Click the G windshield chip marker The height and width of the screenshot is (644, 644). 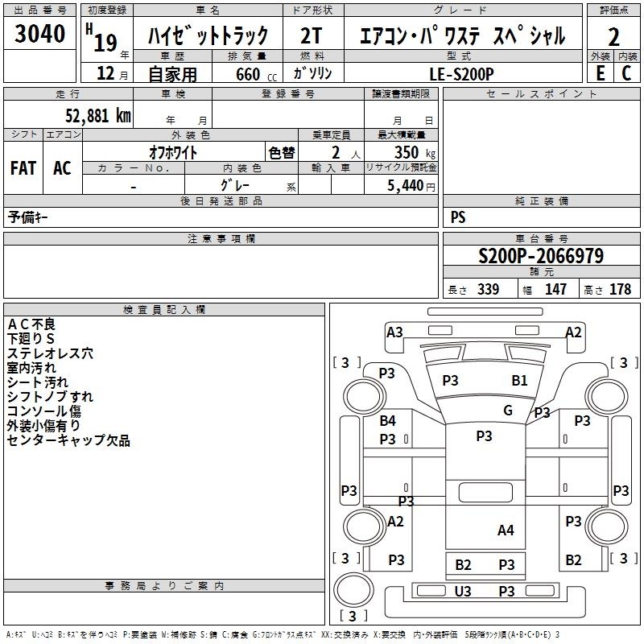(508, 410)
